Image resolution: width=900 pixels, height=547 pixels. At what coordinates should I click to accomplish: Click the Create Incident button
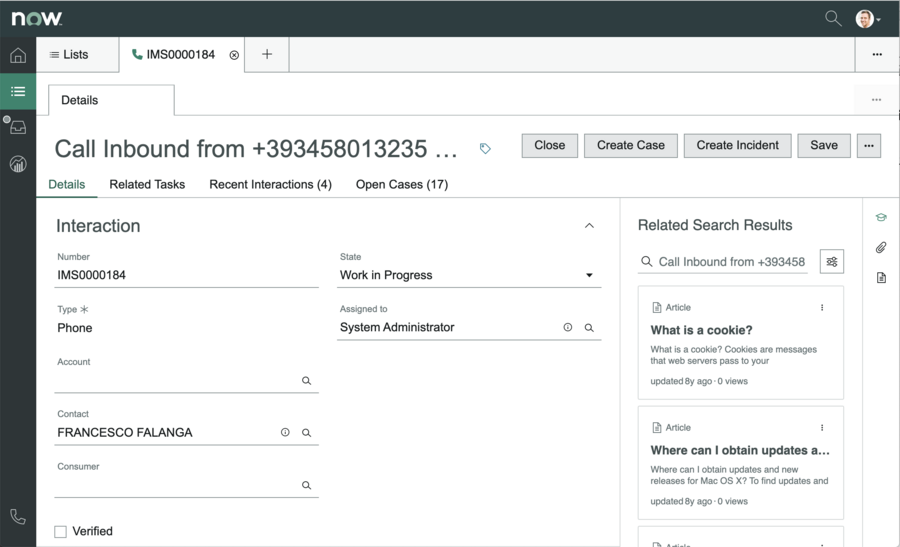(x=738, y=145)
